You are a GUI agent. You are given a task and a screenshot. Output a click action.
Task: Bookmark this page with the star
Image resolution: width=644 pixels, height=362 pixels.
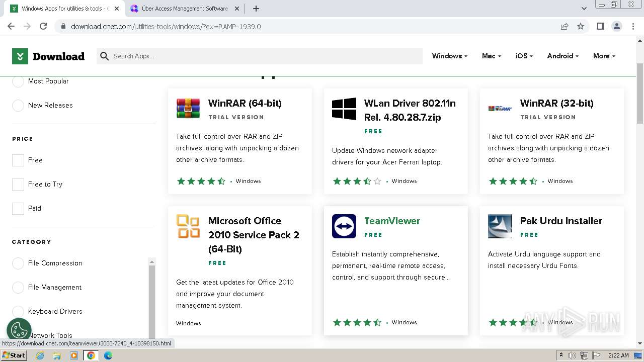(581, 26)
